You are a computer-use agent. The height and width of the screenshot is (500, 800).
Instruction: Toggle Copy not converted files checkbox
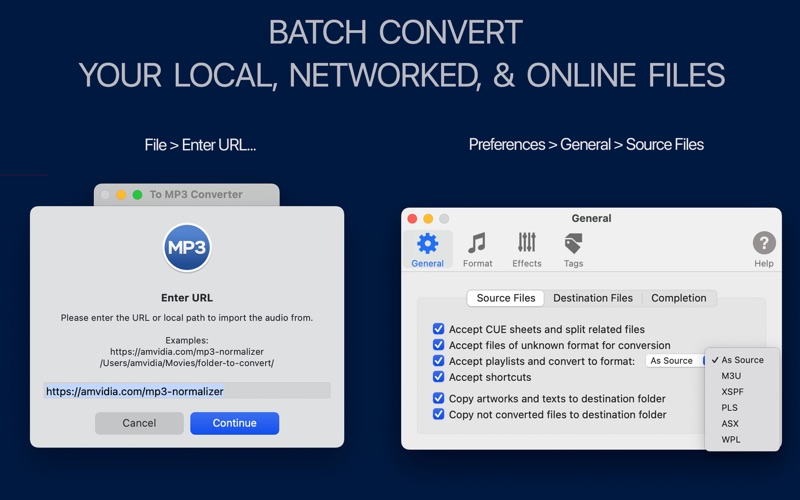click(x=438, y=414)
